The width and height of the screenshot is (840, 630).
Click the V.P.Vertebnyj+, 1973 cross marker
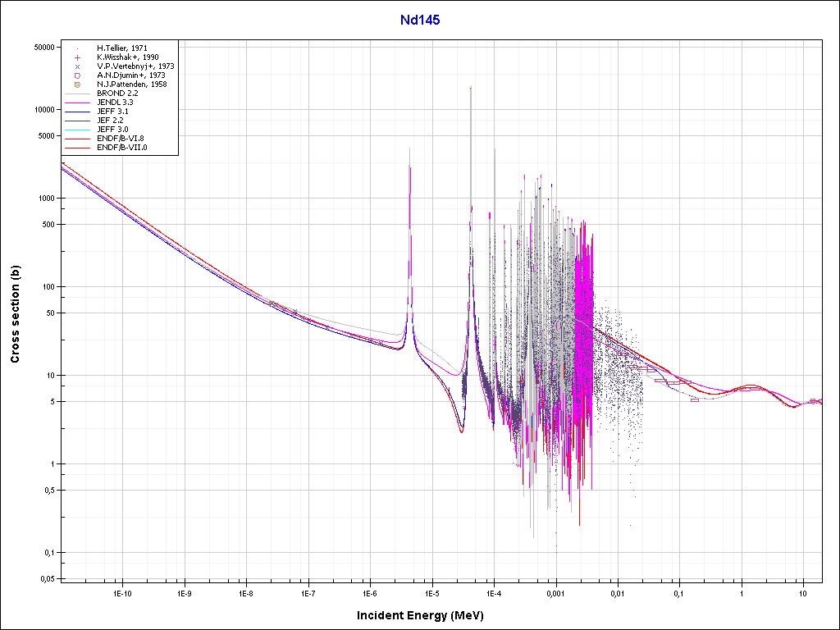pyautogui.click(x=76, y=66)
